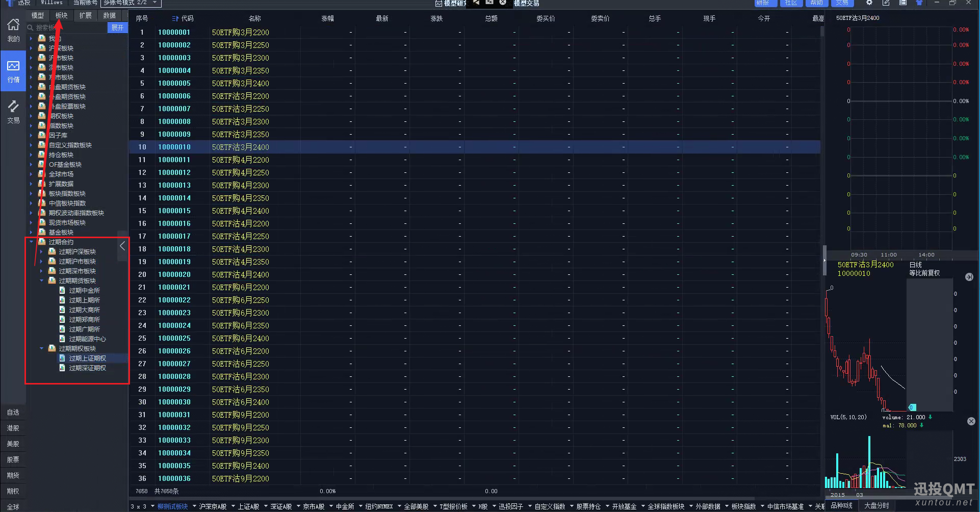This screenshot has height=512, width=980.
Task: Click the 过期上期所 document icon
Action: tap(62, 300)
